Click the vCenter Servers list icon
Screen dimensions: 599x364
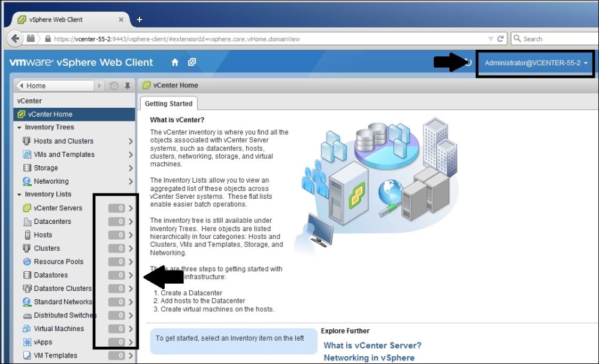(x=27, y=208)
